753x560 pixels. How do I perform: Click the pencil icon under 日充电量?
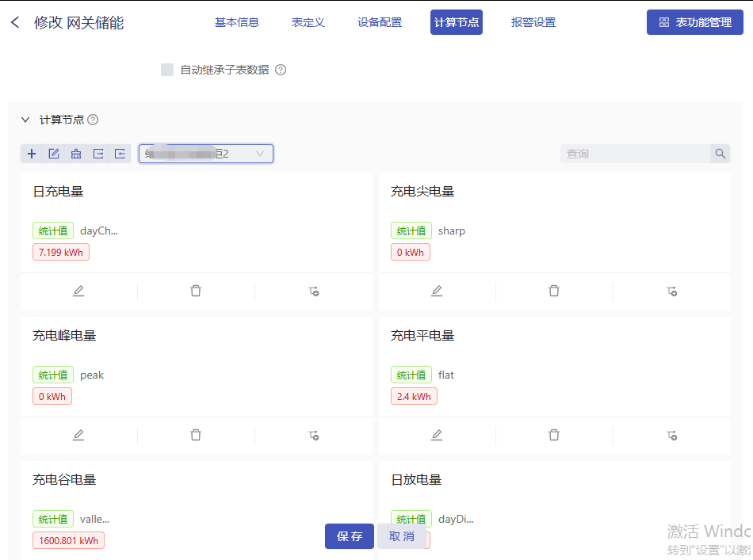[78, 291]
